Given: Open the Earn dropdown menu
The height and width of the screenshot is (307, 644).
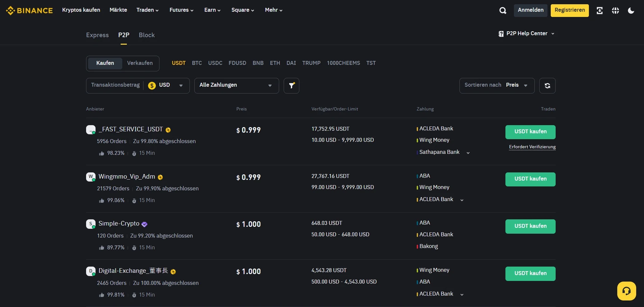Looking at the screenshot, I should (212, 10).
